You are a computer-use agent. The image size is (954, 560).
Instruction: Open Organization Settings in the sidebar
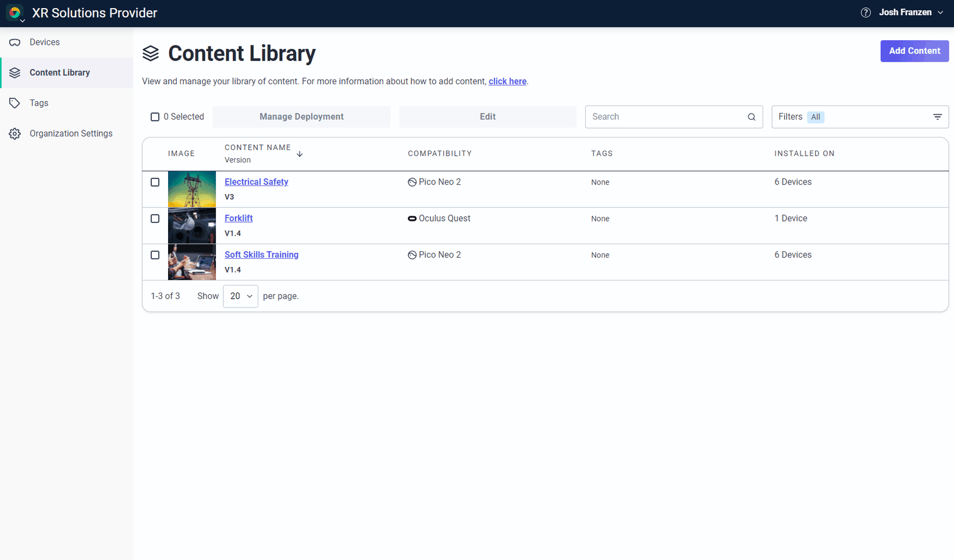point(66,134)
